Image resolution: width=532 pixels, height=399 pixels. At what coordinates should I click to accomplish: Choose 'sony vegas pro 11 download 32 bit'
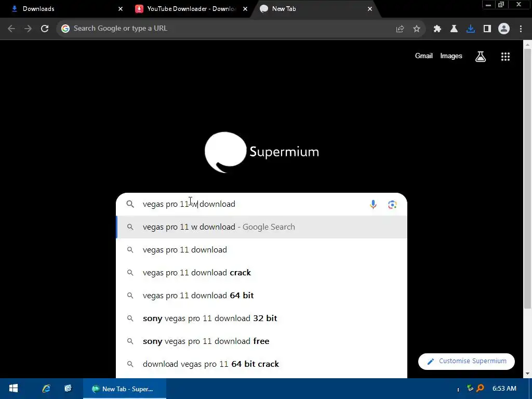[x=262, y=318]
